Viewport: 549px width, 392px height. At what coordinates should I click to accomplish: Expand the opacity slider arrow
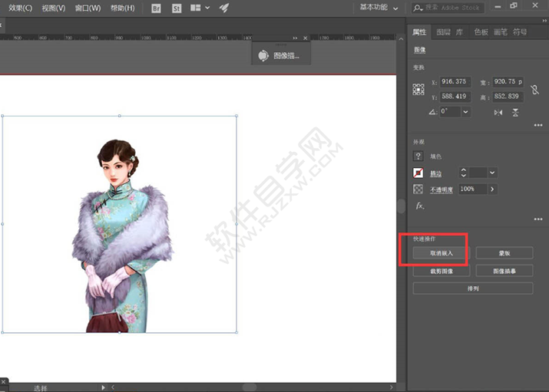tap(491, 189)
